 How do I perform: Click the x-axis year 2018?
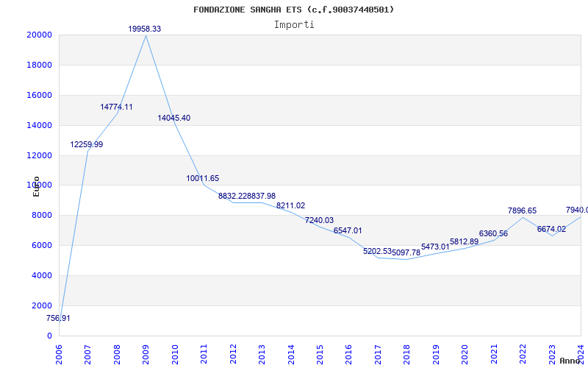point(407,355)
